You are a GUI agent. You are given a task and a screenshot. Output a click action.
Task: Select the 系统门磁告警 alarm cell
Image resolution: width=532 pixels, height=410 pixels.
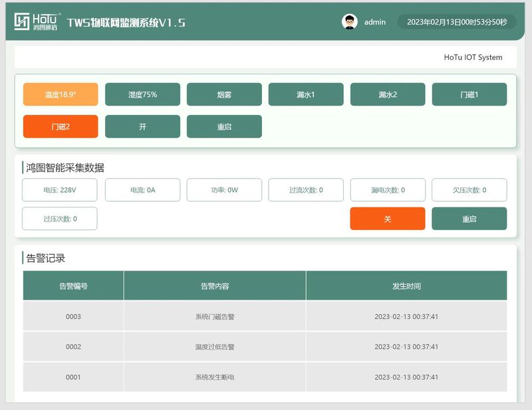tap(215, 316)
